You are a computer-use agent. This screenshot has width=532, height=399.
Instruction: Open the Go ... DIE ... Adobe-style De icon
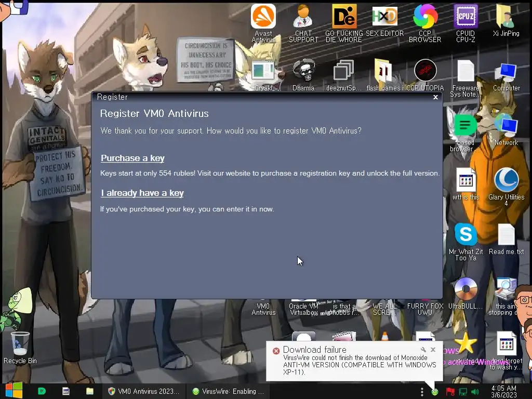tap(344, 23)
